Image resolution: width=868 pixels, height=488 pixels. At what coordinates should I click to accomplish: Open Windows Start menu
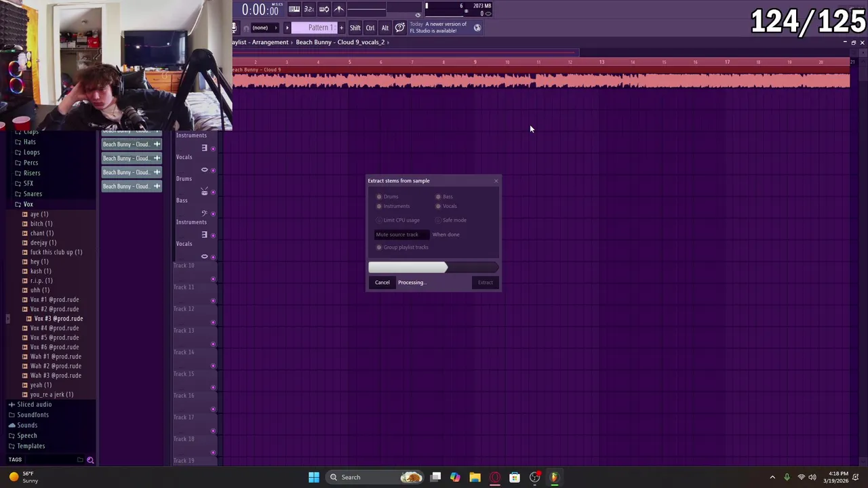(314, 477)
